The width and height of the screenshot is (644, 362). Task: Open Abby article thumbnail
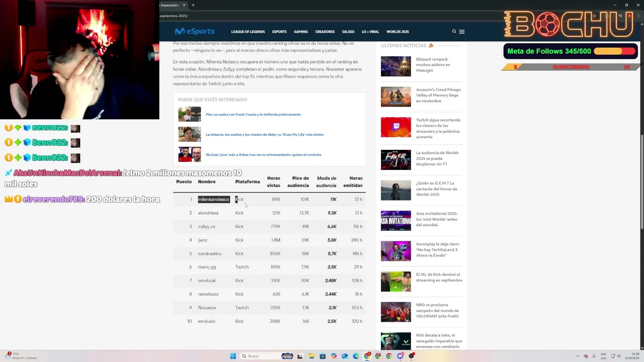pyautogui.click(x=189, y=134)
